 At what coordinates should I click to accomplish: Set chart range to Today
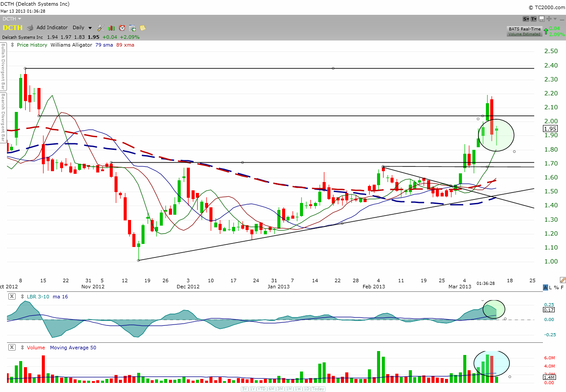tap(318, 389)
